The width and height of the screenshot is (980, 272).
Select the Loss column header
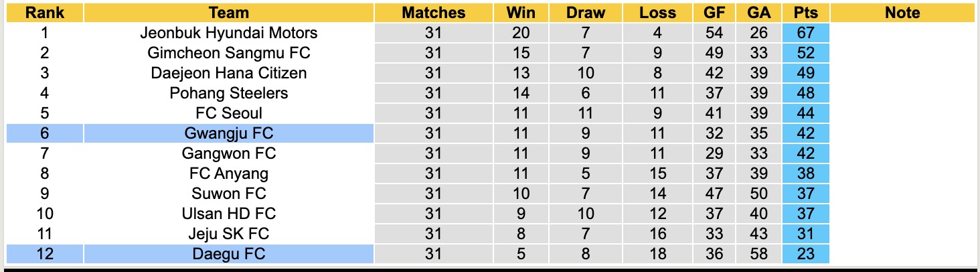pos(657,13)
